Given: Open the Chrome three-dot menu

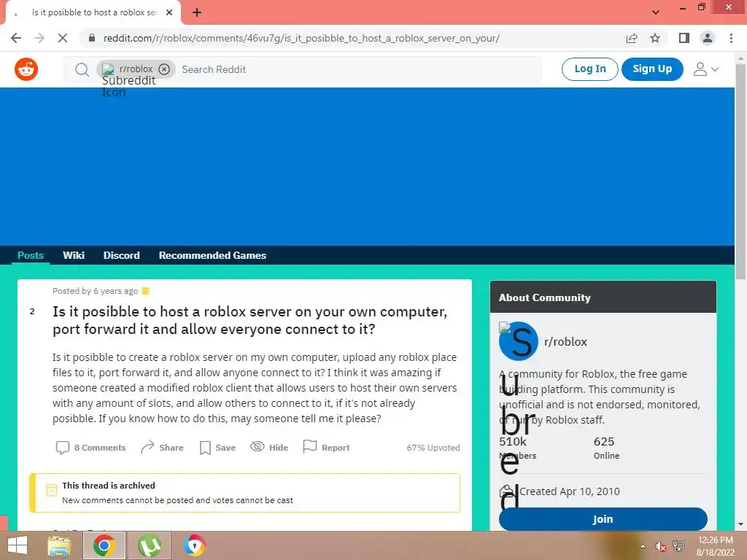Looking at the screenshot, I should point(731,38).
